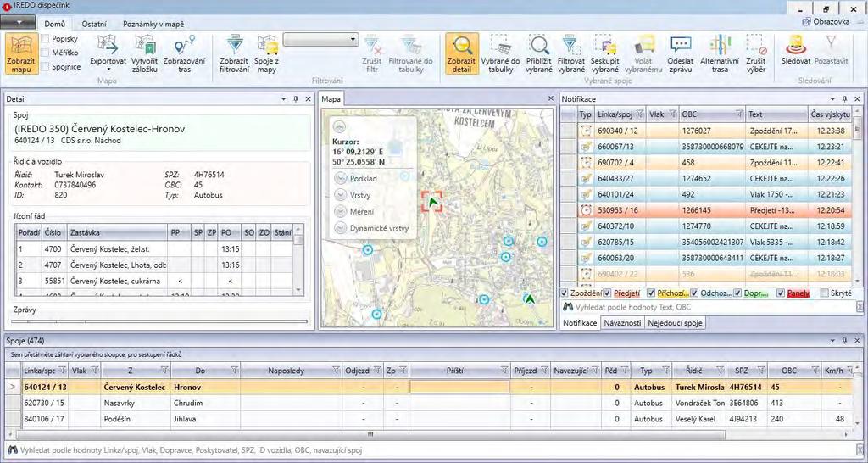Uncheck the Zpoždění notification filter

click(x=564, y=293)
